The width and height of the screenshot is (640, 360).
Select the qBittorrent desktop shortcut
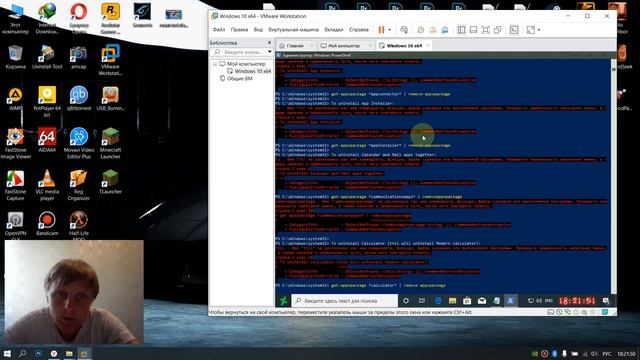click(x=79, y=99)
